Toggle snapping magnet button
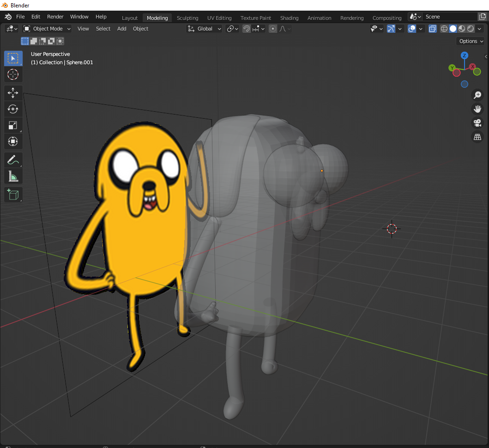Viewport: 489px width, 448px height. click(x=247, y=29)
